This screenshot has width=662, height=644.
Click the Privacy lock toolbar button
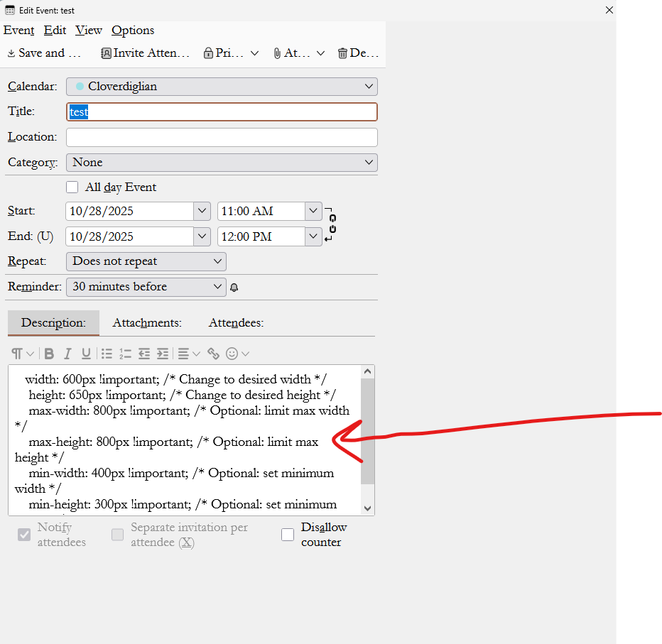coord(224,53)
